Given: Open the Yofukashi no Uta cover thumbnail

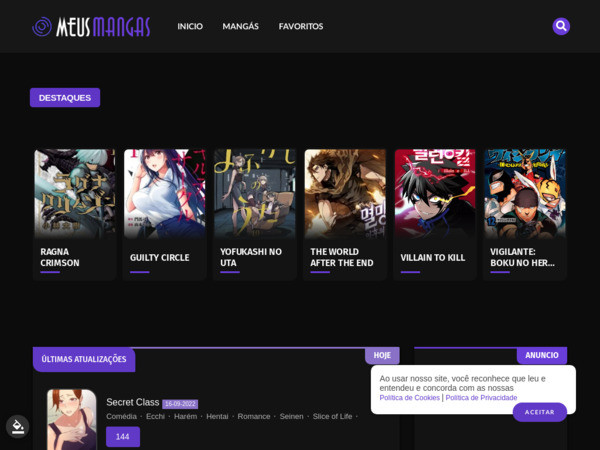Looking at the screenshot, I should (x=254, y=194).
